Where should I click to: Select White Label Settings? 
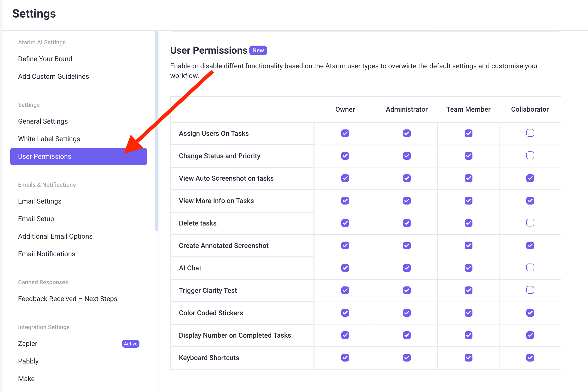tap(49, 139)
